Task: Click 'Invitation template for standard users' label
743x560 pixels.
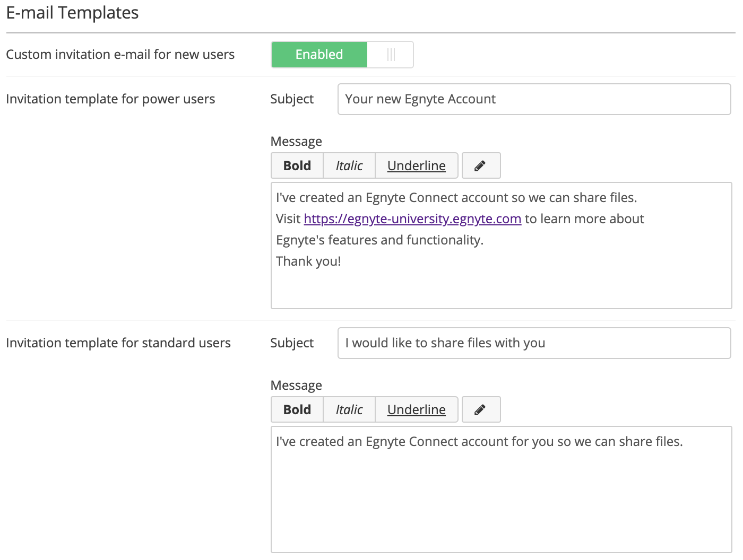Action: pyautogui.click(x=118, y=343)
